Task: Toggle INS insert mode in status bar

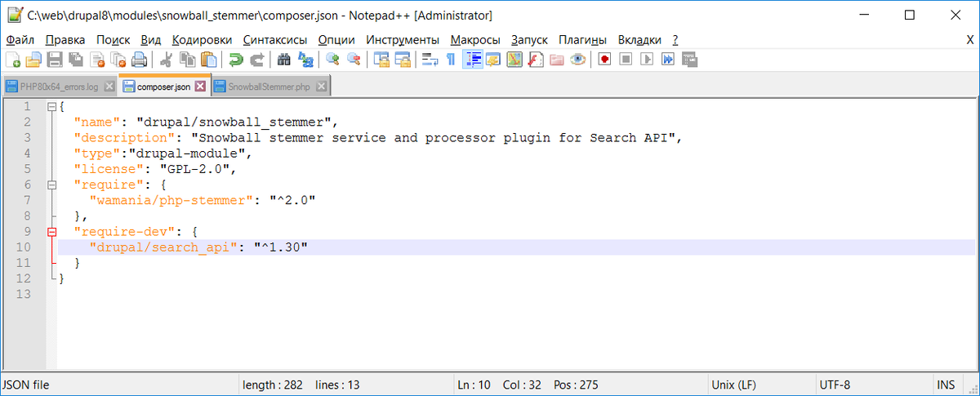Action: click(946, 385)
